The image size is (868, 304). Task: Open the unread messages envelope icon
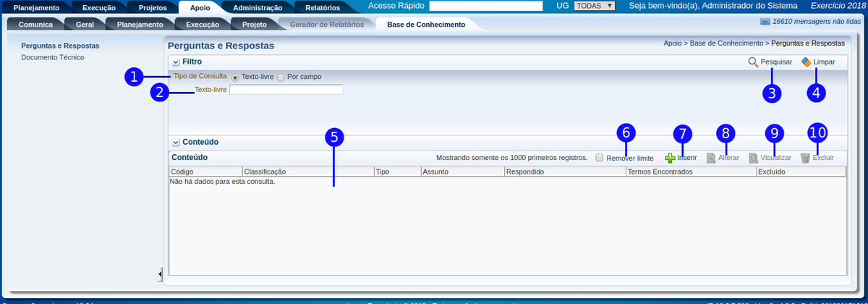(x=765, y=22)
